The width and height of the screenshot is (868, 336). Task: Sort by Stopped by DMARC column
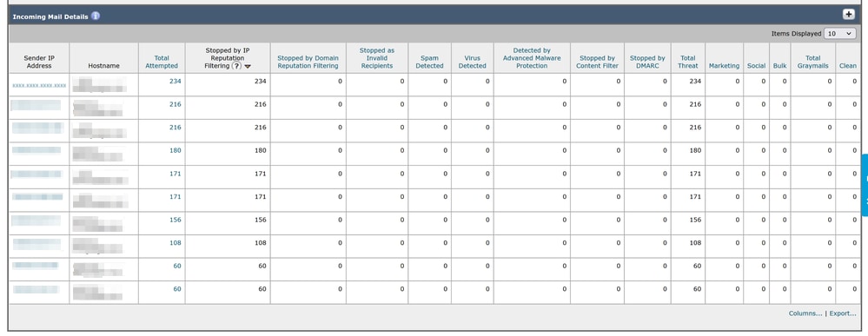coord(647,62)
